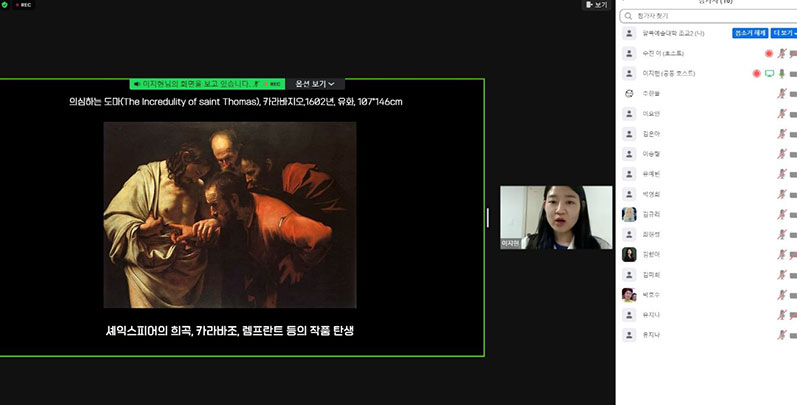Select participant name 윤지나
Viewport: 797px width, 405px height.
pyautogui.click(x=651, y=335)
